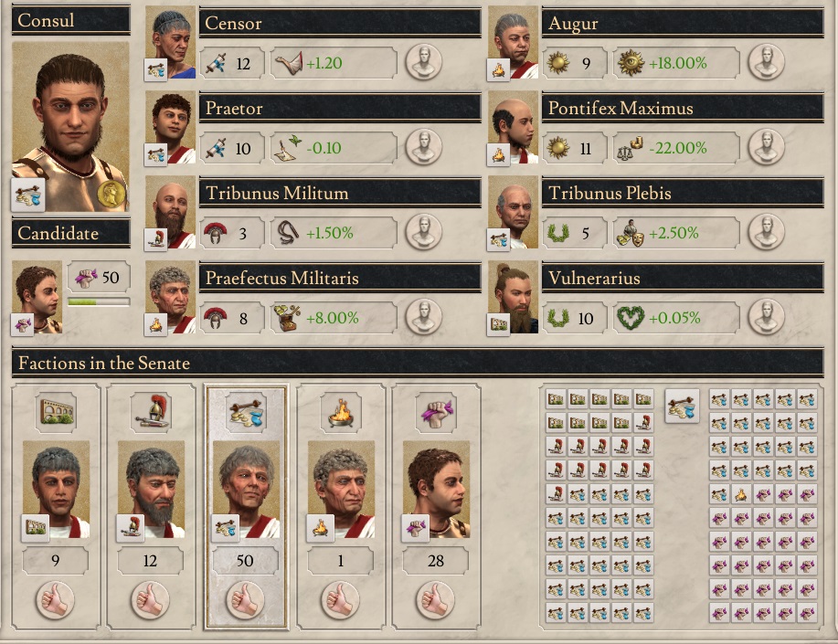Click the Augur bust replace-officeholder button
Screen dimensions: 838x644
click(766, 62)
